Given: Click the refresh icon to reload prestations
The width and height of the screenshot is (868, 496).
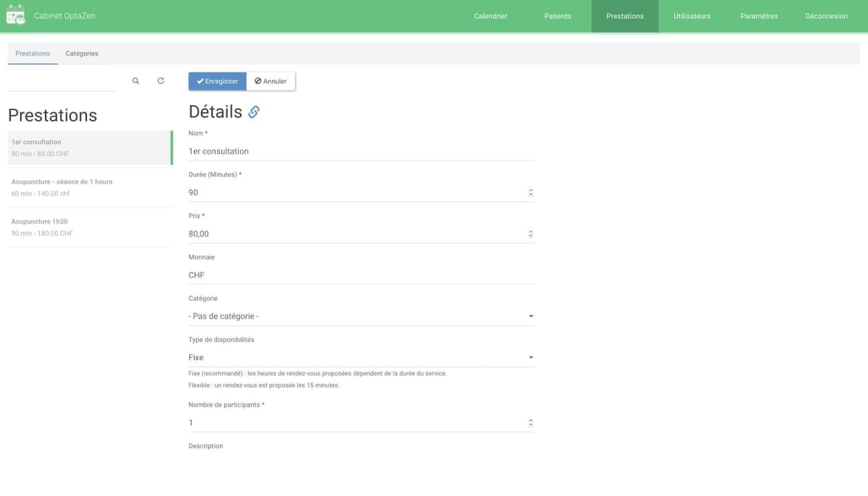Looking at the screenshot, I should click(x=161, y=80).
